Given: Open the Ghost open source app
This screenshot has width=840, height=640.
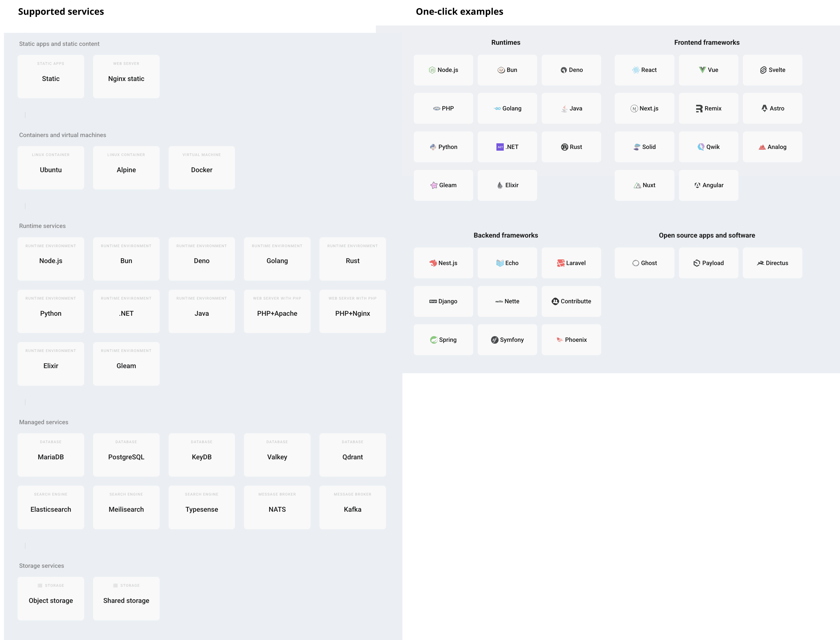Looking at the screenshot, I should click(x=644, y=263).
